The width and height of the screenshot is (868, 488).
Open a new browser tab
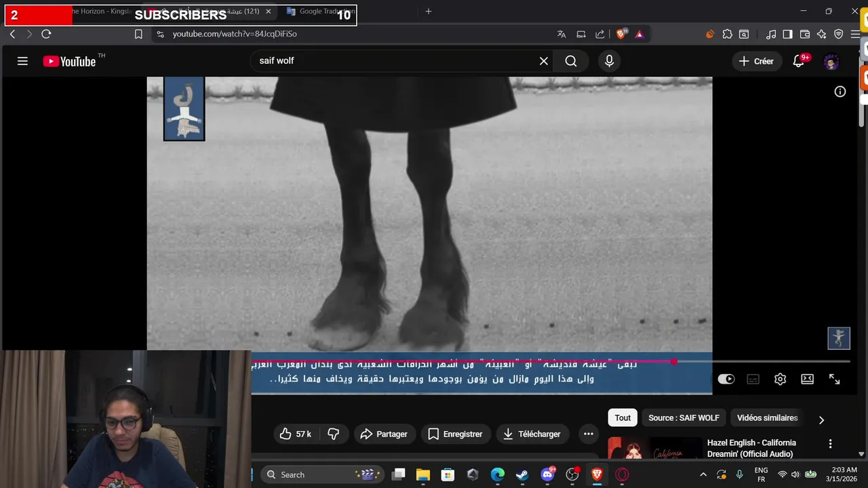tap(428, 12)
